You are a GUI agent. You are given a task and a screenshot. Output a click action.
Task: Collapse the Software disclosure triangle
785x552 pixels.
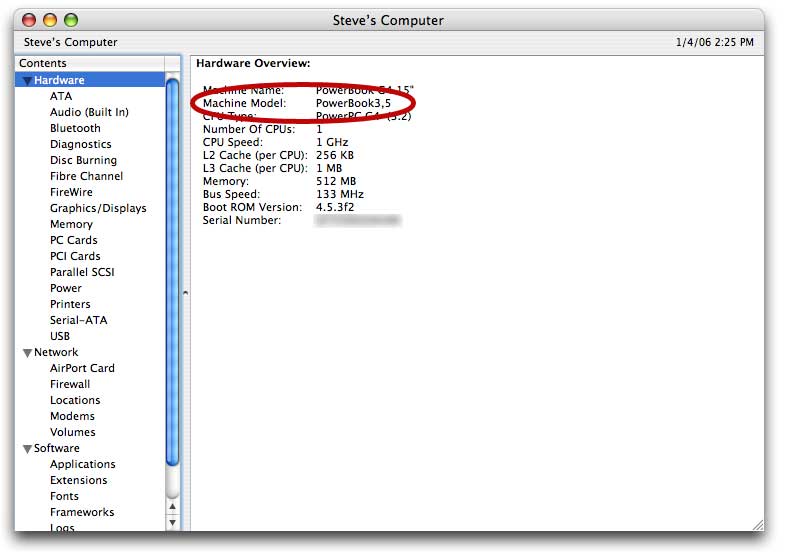(27, 449)
